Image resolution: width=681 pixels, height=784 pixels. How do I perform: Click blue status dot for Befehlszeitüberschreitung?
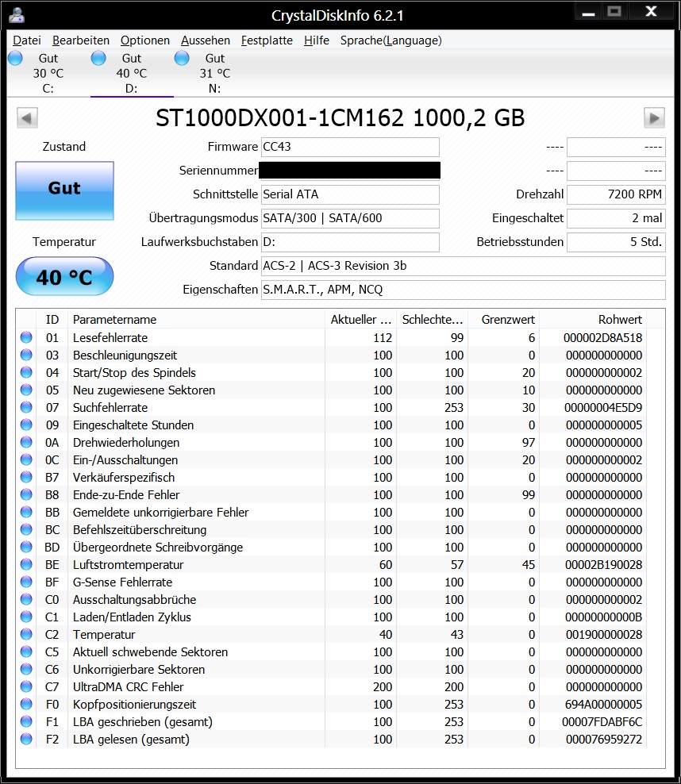pos(26,529)
